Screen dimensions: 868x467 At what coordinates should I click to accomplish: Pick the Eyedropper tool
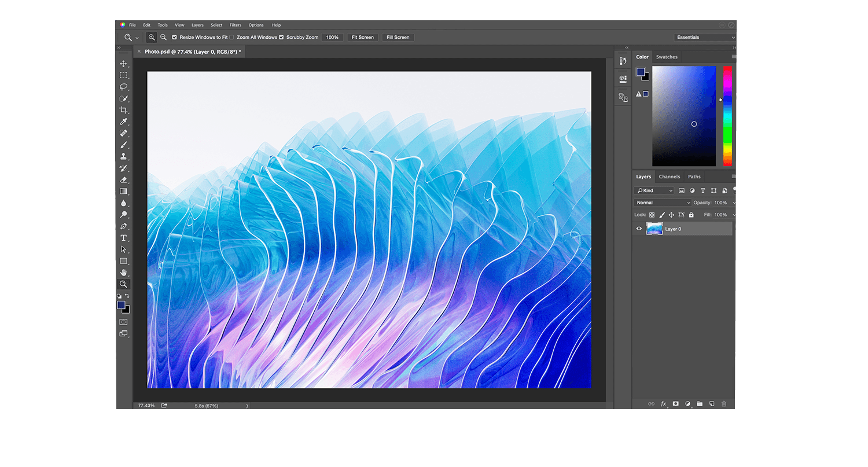click(x=124, y=121)
